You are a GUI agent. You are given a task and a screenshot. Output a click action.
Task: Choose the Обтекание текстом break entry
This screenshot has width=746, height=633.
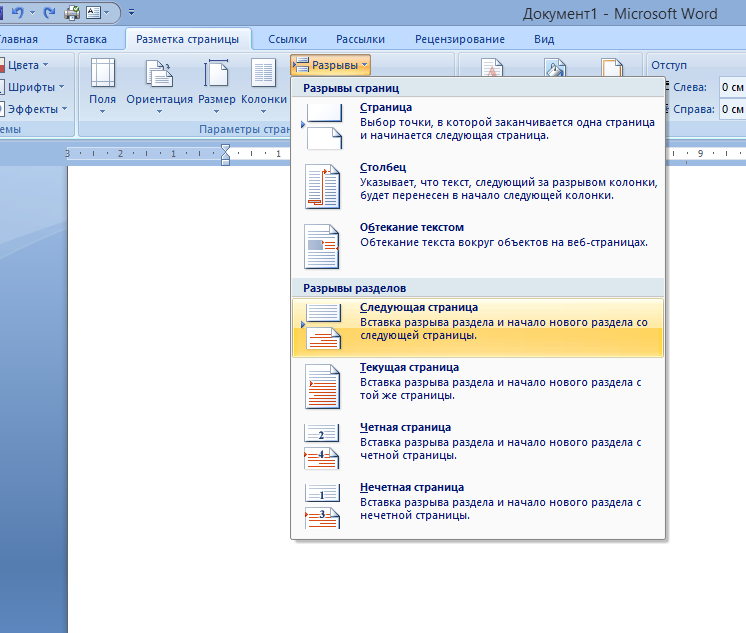478,246
